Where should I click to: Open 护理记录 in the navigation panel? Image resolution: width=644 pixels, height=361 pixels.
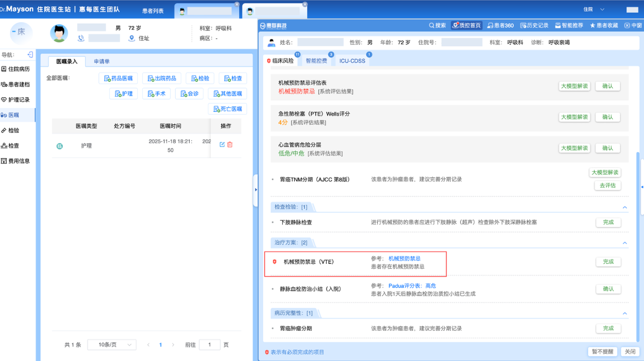(20, 100)
